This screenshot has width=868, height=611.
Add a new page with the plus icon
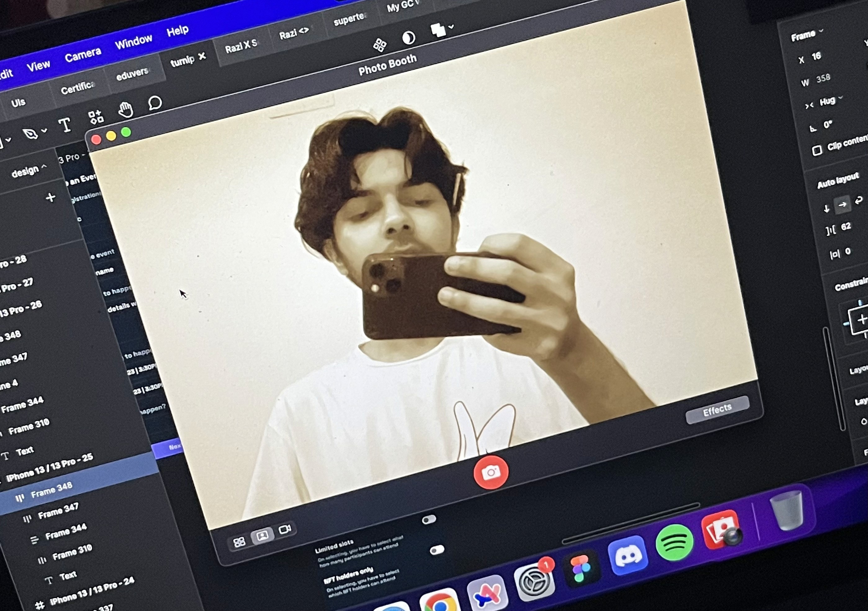50,197
